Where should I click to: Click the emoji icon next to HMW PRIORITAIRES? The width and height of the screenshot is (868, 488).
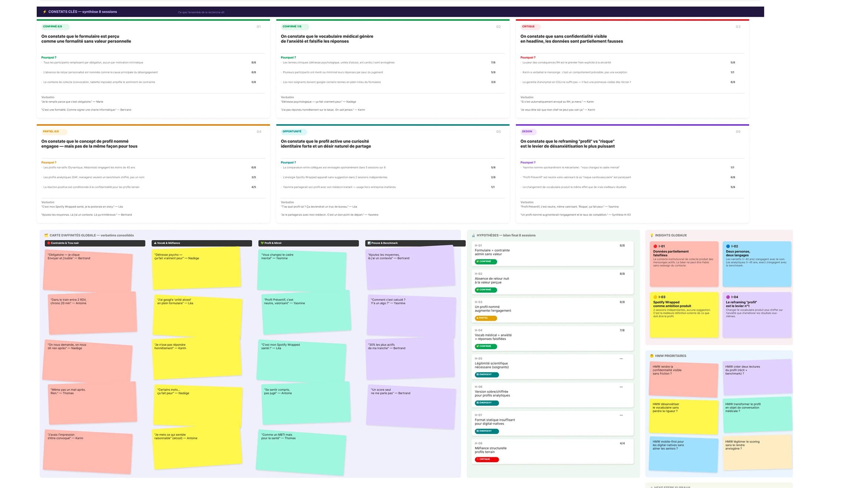pos(652,356)
